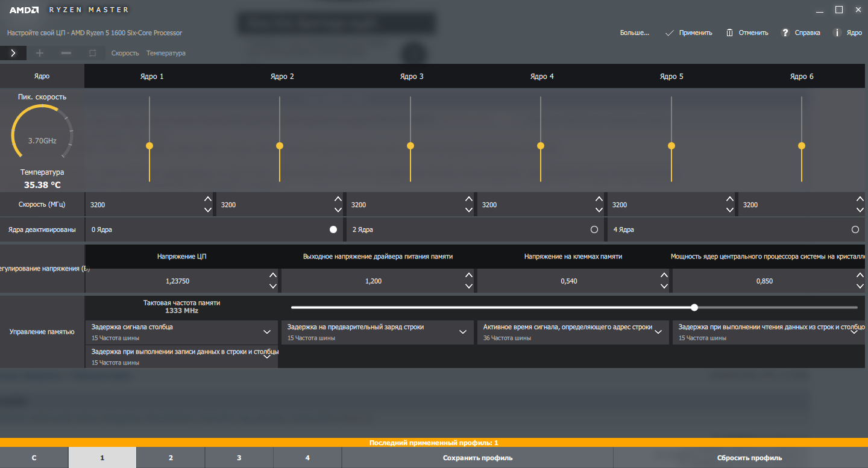Lower Напряжение ЦП with down arrow
Image resolution: width=868 pixels, height=468 pixels.
[x=273, y=286]
